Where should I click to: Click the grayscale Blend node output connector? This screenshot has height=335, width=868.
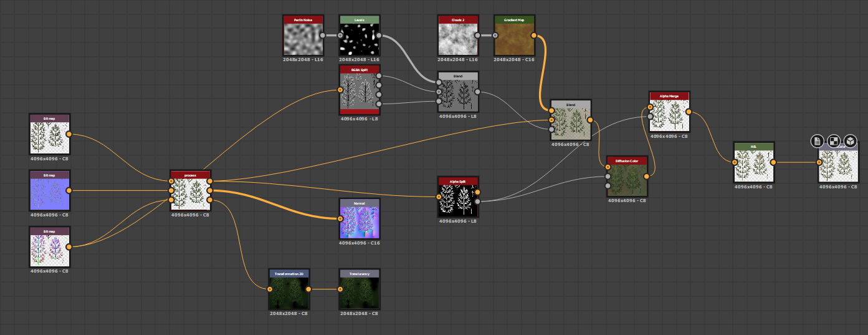coord(477,91)
